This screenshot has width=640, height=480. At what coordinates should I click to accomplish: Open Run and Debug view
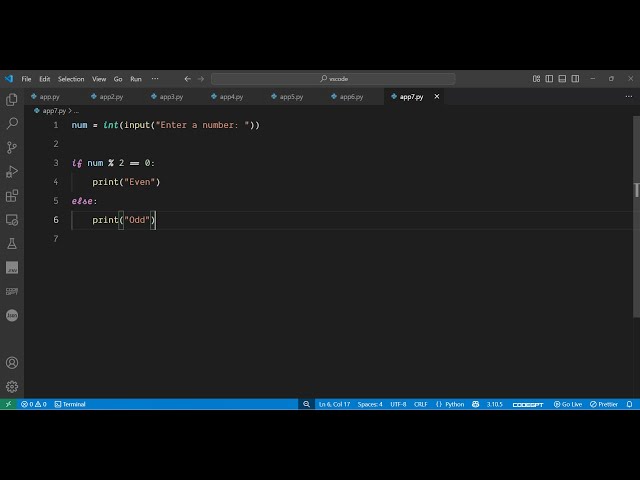[12, 171]
